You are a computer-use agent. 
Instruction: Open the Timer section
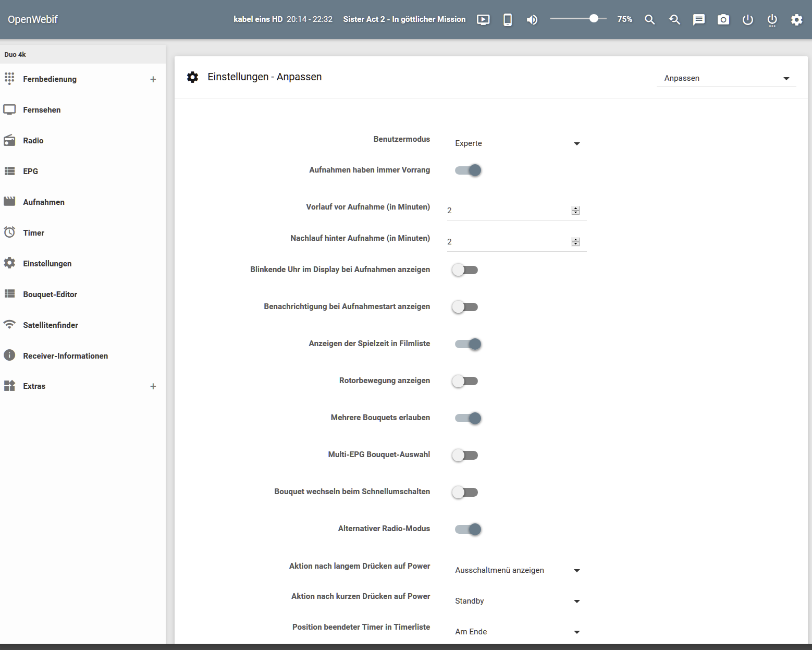pyautogui.click(x=33, y=232)
